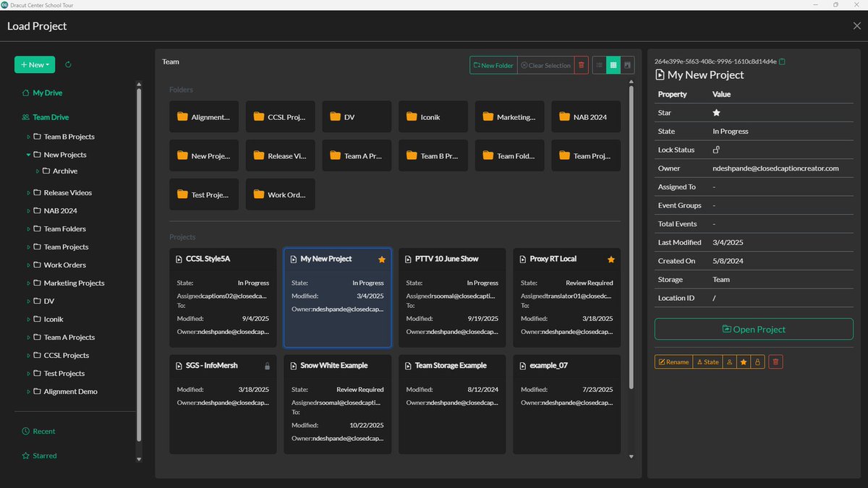Click the lock icon on SGS - InfoMersh card

pos(267,366)
